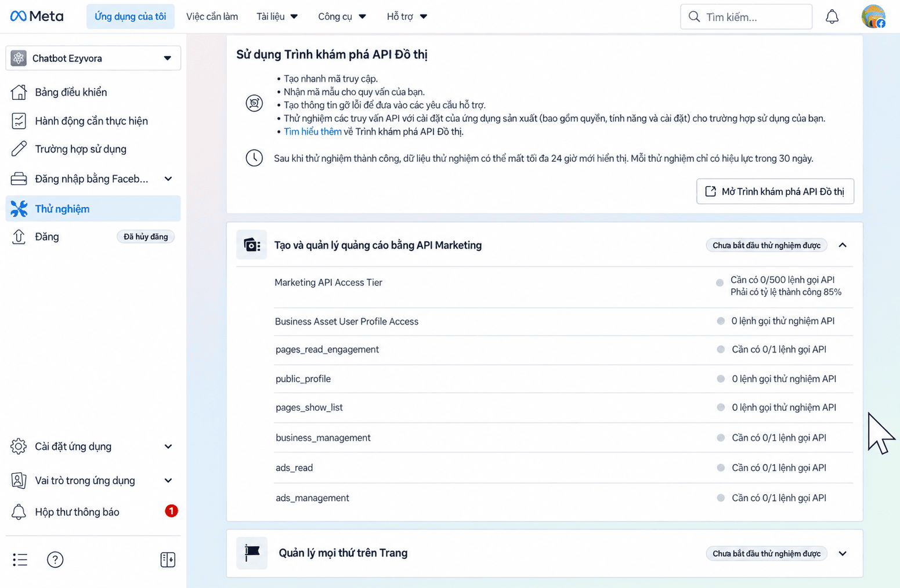Open Việc cần làm menu item
Screen dimensions: 900x588
[x=212, y=16]
